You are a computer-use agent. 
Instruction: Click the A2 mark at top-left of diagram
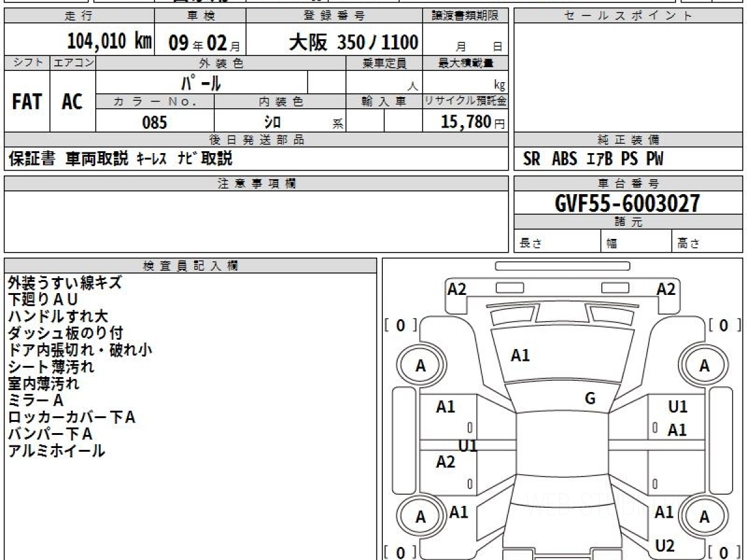coord(457,289)
